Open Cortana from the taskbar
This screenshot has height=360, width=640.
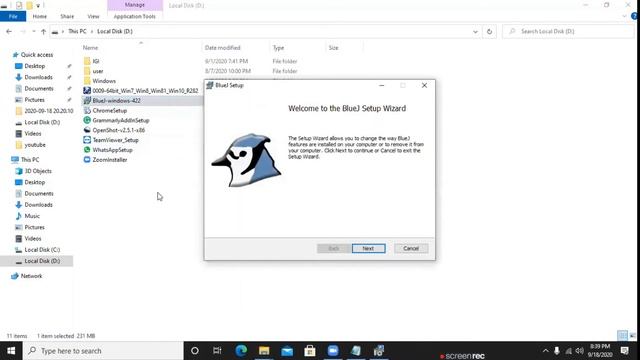coord(195,351)
